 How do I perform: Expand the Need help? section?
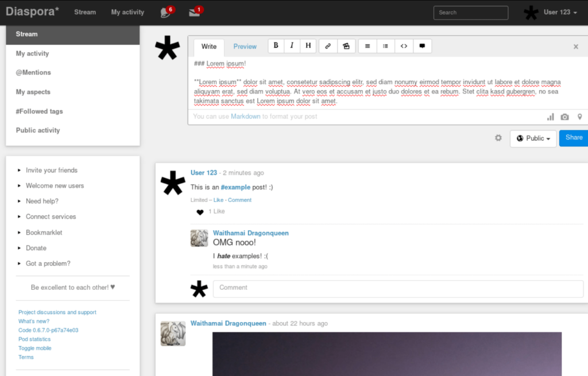pyautogui.click(x=42, y=201)
